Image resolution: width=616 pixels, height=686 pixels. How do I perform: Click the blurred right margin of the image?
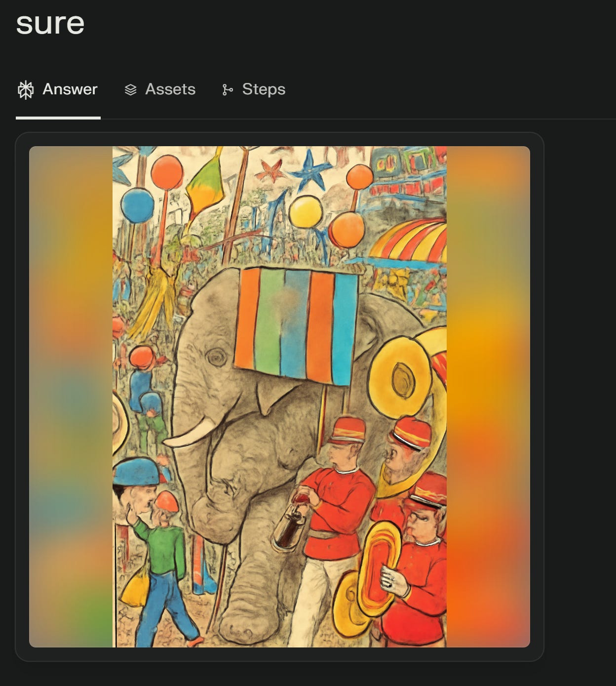(488, 397)
